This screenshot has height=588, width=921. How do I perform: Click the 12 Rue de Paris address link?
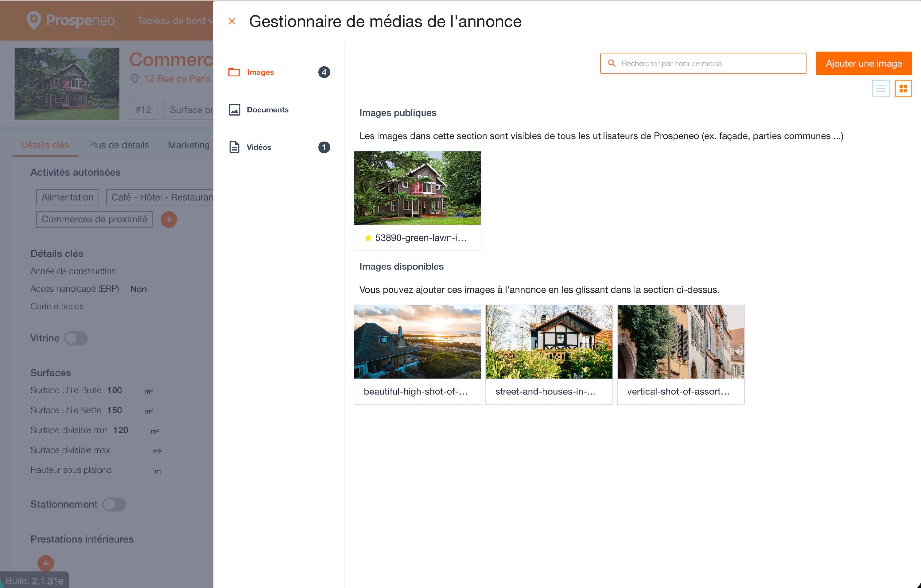tap(178, 79)
